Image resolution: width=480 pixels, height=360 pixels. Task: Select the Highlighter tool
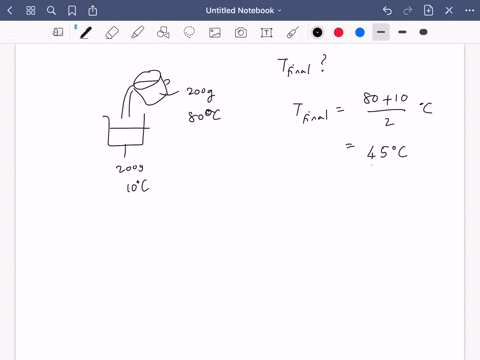(138, 32)
